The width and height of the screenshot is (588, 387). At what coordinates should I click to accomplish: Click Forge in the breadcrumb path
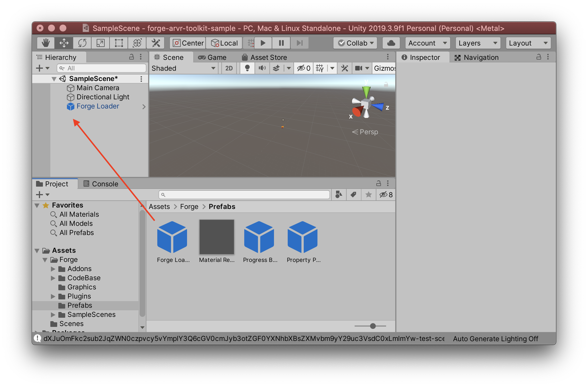point(189,207)
